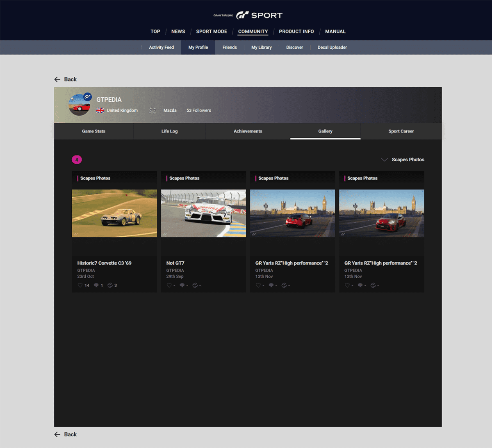Image resolution: width=492 pixels, height=448 pixels.
Task: Open the Friends tab
Action: click(230, 48)
